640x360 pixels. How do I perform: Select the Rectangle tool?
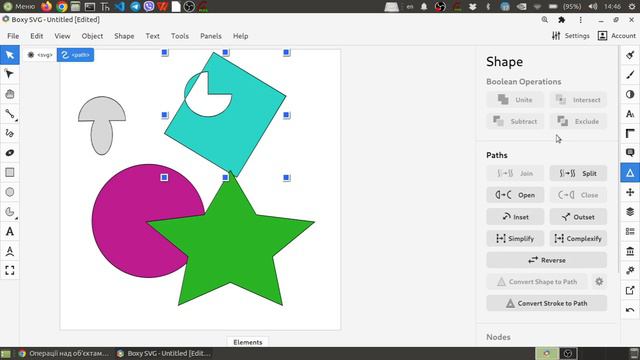[x=10, y=173]
